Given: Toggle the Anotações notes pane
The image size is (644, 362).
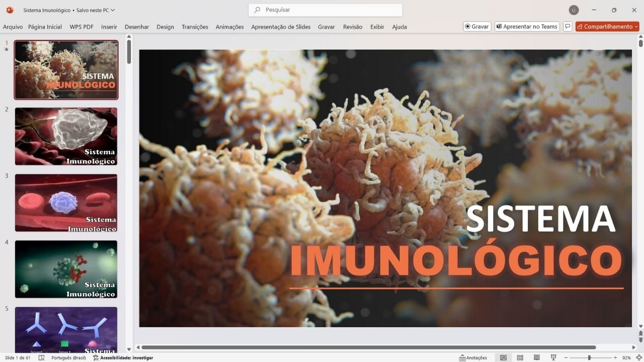Looking at the screenshot, I should pyautogui.click(x=473, y=357).
